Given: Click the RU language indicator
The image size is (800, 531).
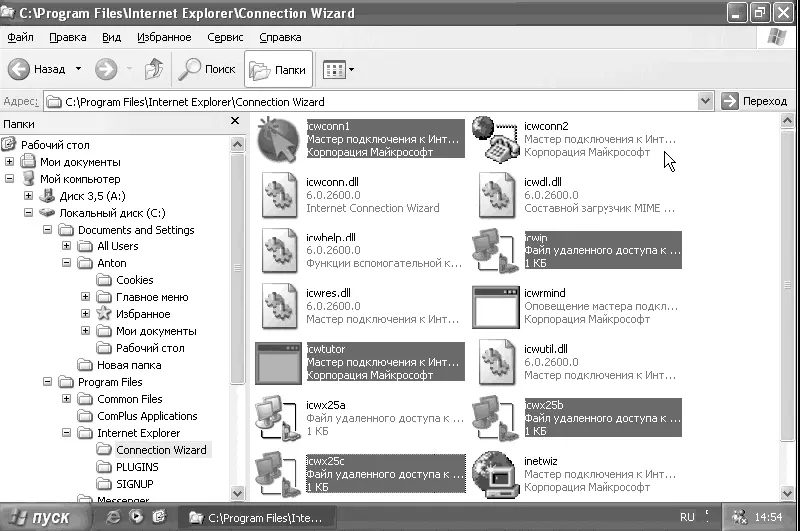Looking at the screenshot, I should tap(687, 517).
